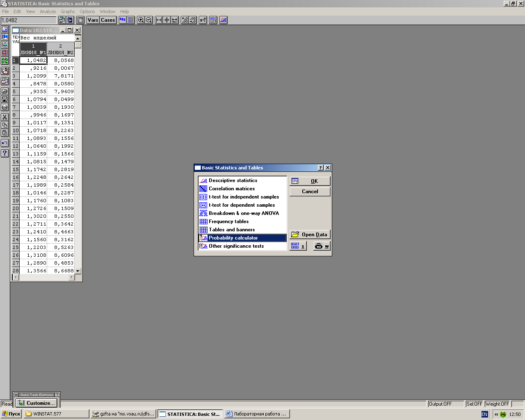
Task: Open the Help menu
Action: (x=124, y=11)
